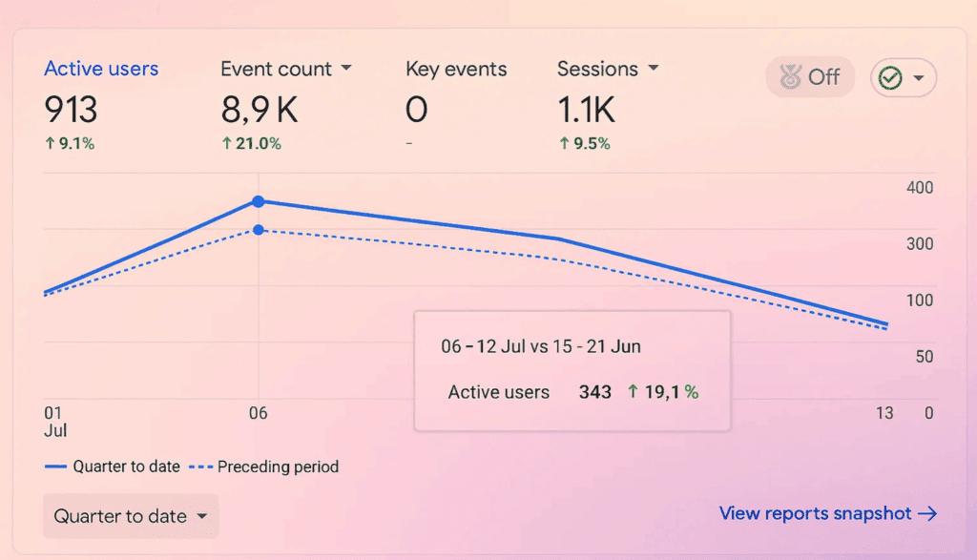This screenshot has width=977, height=560.
Task: Select the Key events metric tab
Action: tap(456, 69)
